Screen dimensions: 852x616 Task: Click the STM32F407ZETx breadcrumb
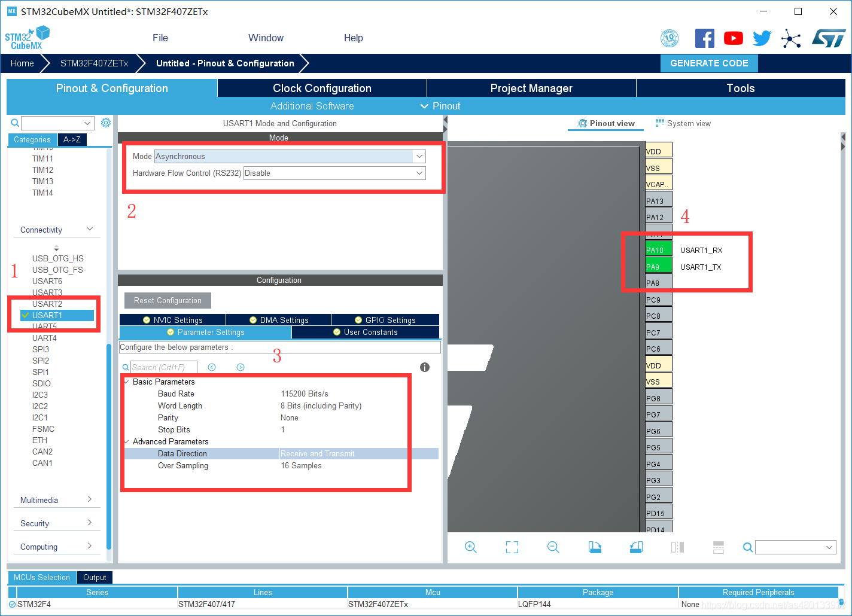(x=95, y=63)
